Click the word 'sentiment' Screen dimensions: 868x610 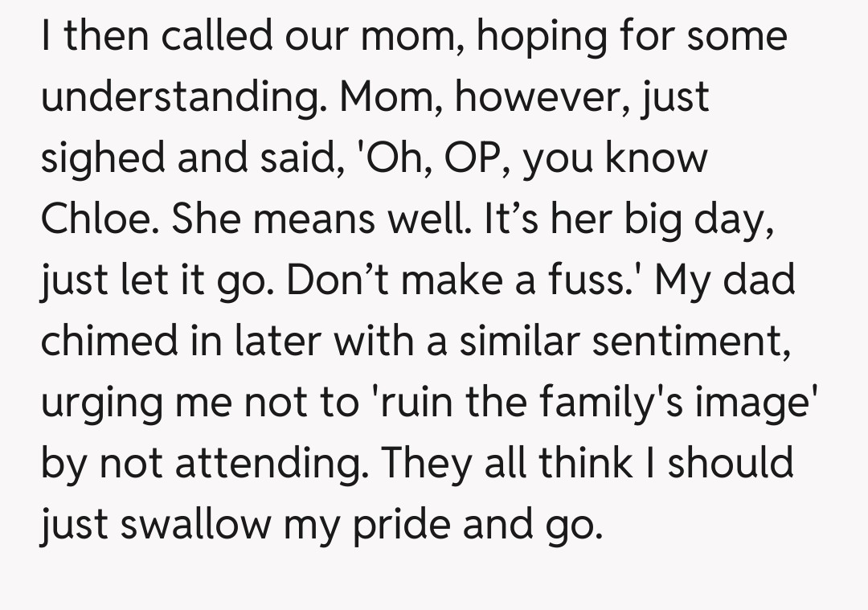[695, 341]
